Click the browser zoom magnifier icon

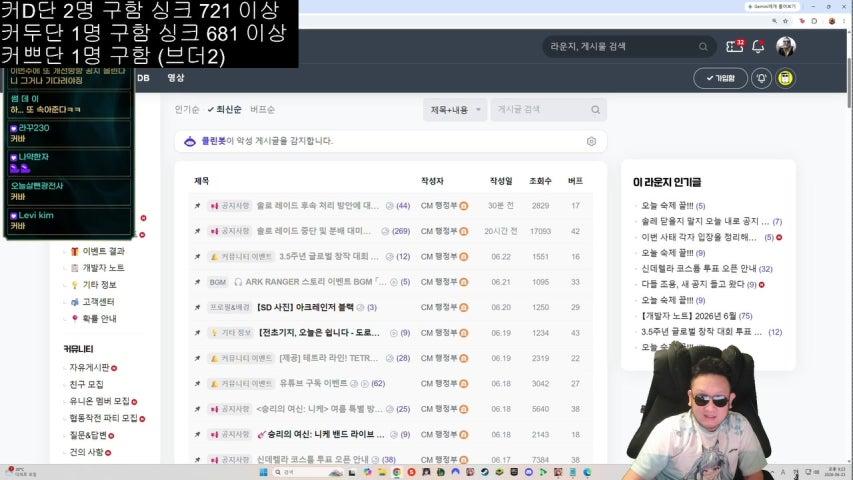click(x=774, y=21)
